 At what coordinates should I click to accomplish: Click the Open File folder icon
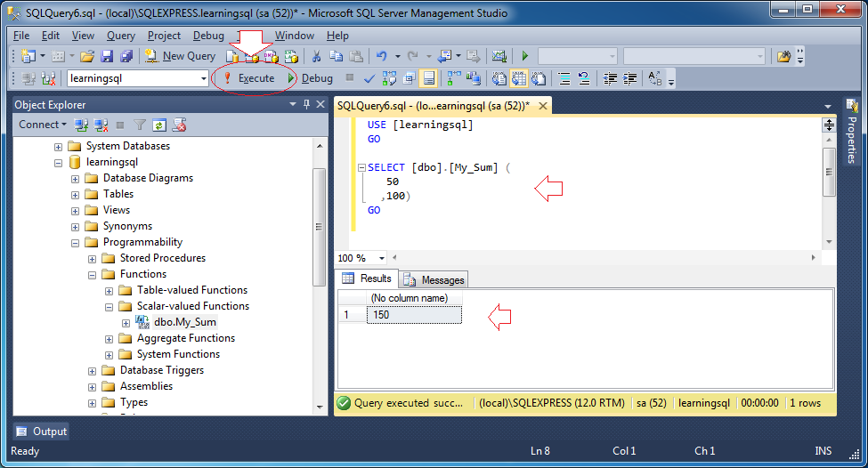(87, 56)
